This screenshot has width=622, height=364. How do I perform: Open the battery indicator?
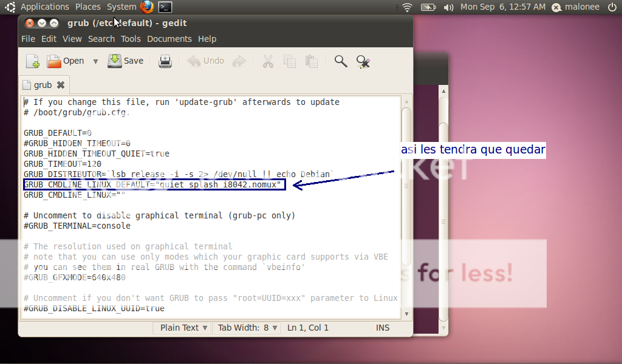tap(428, 7)
